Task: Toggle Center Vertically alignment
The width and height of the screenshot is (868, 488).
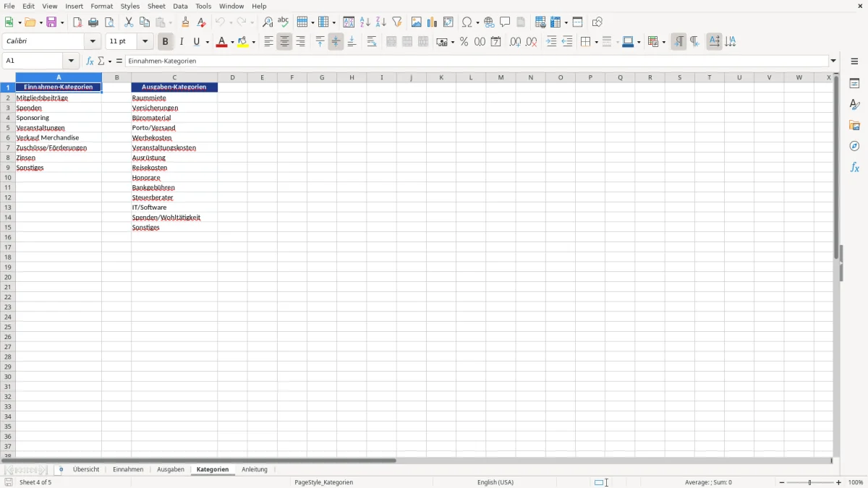Action: coord(336,42)
